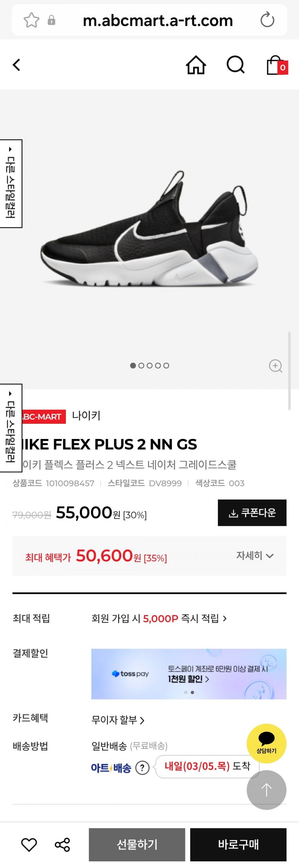Open the home icon
This screenshot has height=868, width=299.
pyautogui.click(x=196, y=65)
